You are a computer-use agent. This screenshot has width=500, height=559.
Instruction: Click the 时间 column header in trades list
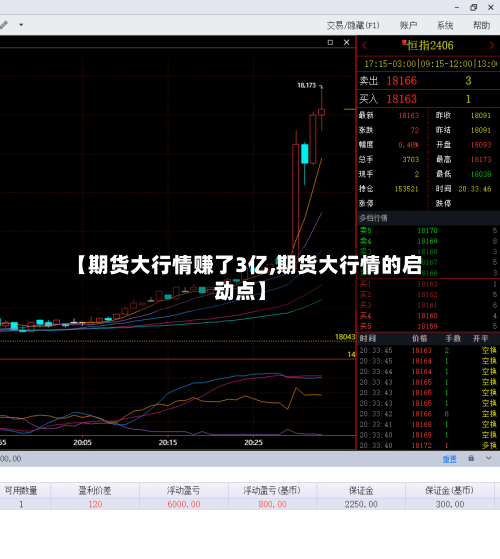point(367,338)
